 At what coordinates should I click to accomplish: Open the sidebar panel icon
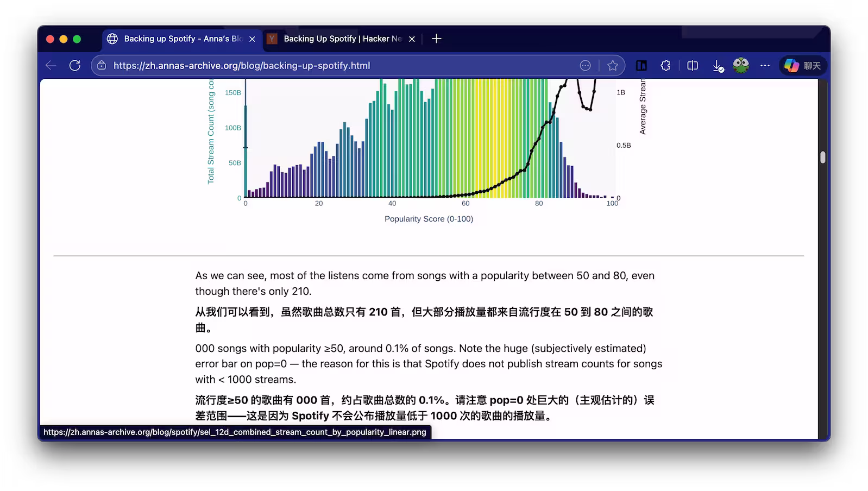pos(641,66)
